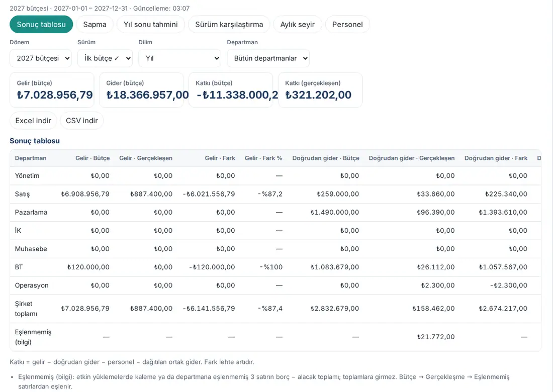The height and width of the screenshot is (392, 553).
Task: Click BT variance percent -%100
Action: 271,267
